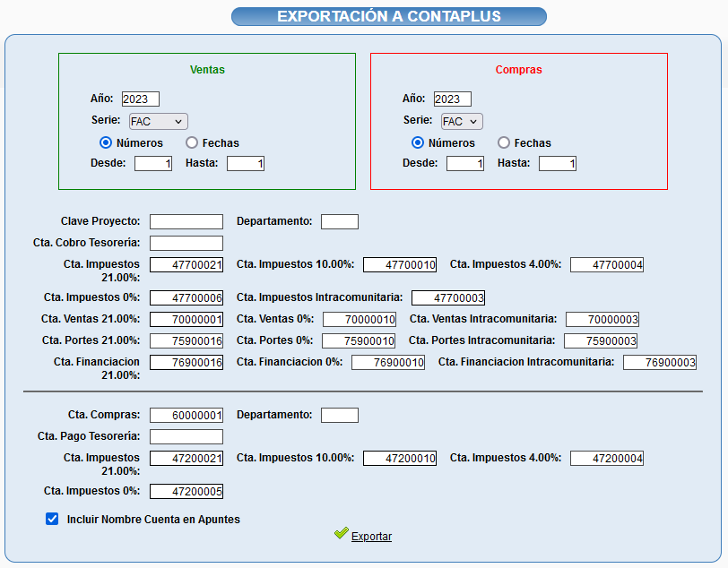The width and height of the screenshot is (728, 568).
Task: Click Cta. Ventas Intracomunitaria field
Action: point(602,319)
